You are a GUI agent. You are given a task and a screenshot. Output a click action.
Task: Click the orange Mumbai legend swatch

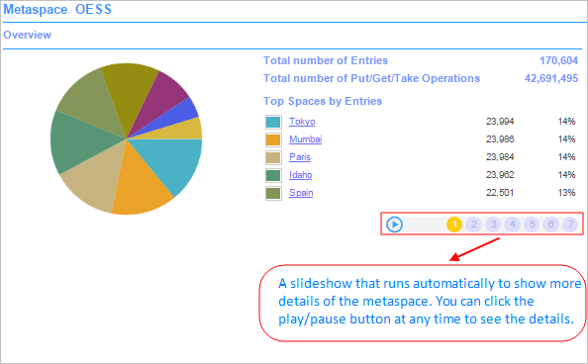(273, 139)
